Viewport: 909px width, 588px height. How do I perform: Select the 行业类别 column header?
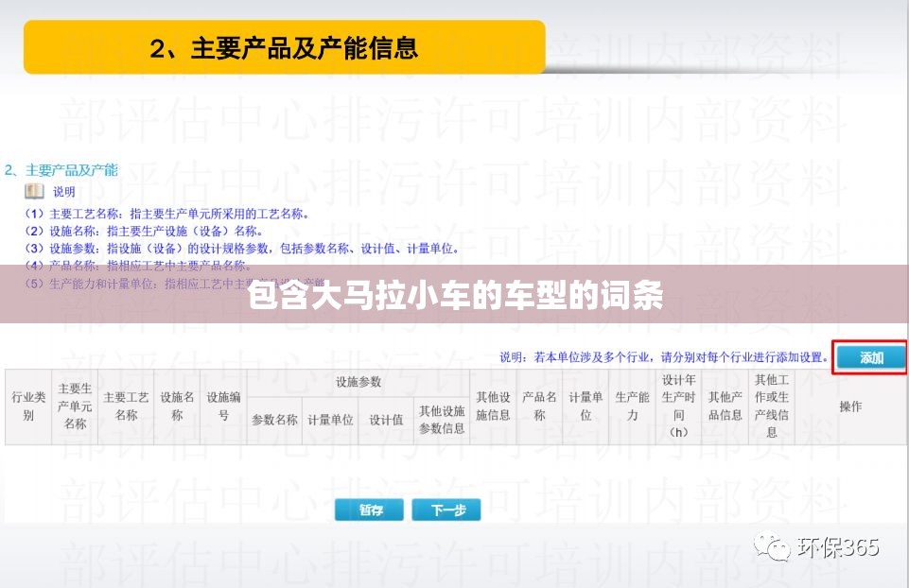[28, 406]
